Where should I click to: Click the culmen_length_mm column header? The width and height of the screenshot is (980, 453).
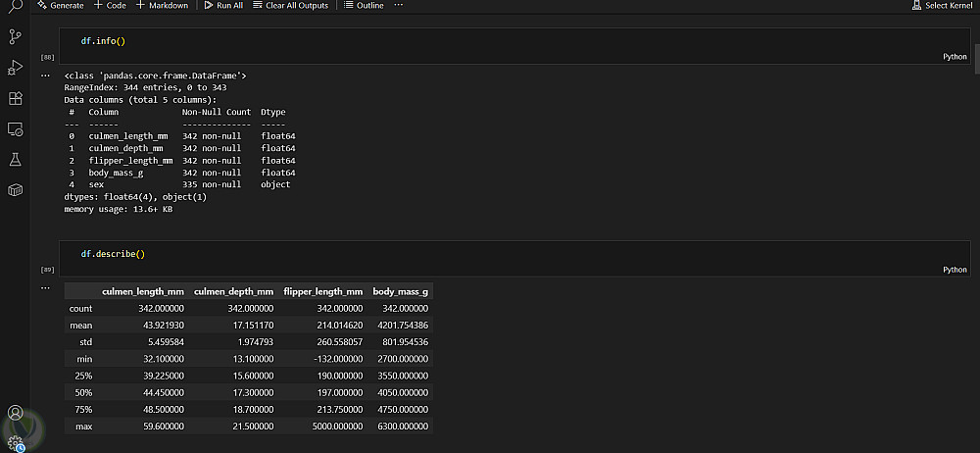point(143,291)
